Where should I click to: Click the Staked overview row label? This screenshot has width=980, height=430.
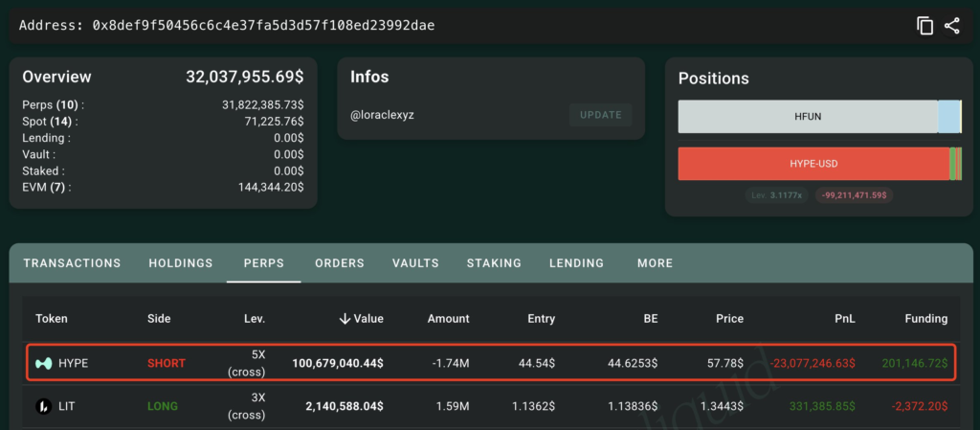(x=43, y=170)
